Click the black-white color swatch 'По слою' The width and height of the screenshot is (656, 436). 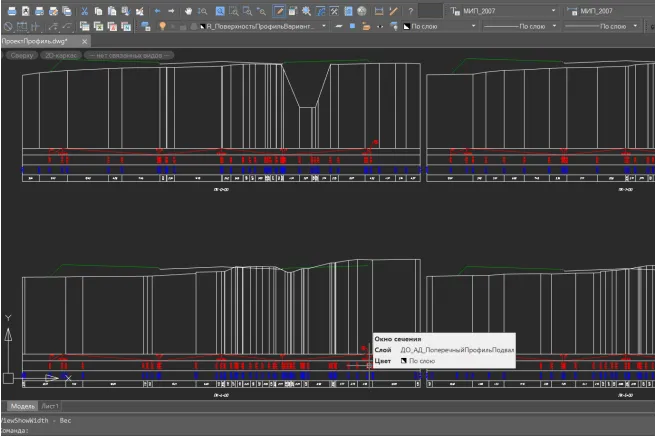coord(405,361)
